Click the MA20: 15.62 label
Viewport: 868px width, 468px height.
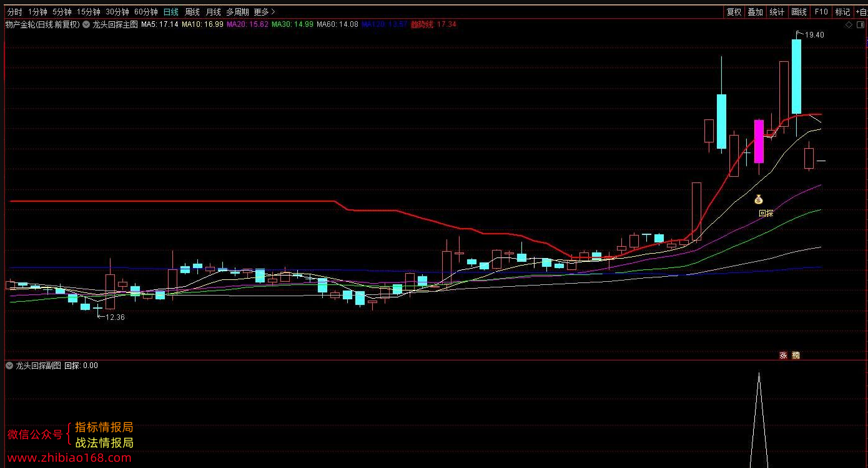tap(247, 24)
